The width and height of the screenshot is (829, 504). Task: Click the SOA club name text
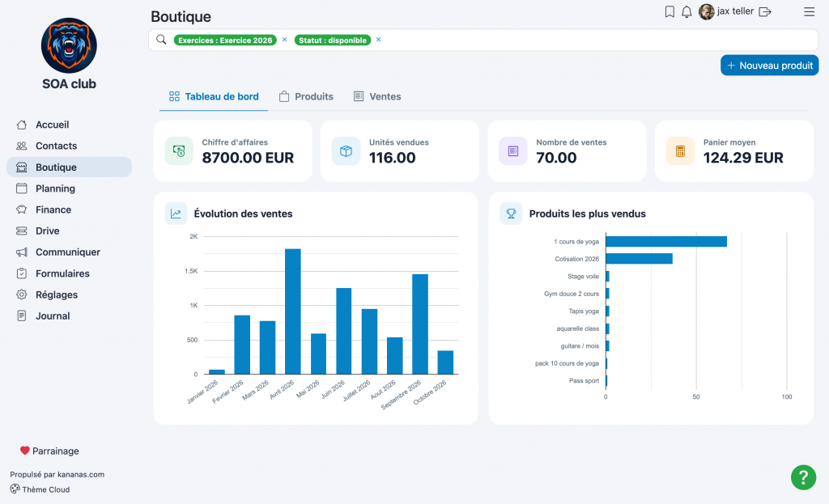[x=70, y=84]
